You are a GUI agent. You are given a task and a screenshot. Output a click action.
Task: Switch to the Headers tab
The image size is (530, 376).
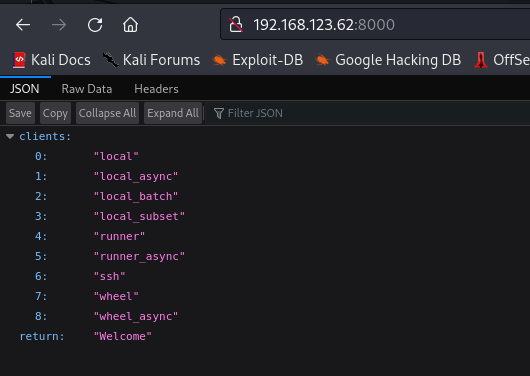(156, 89)
